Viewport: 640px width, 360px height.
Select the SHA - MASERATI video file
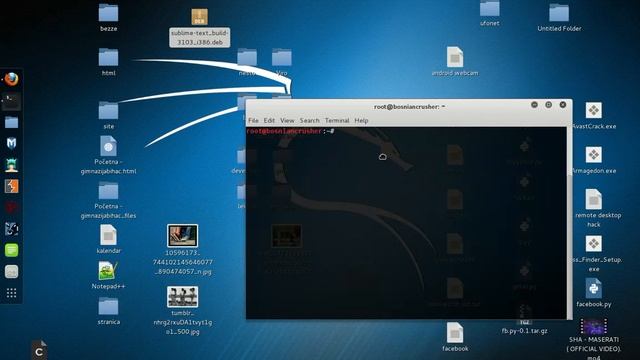pos(593,327)
